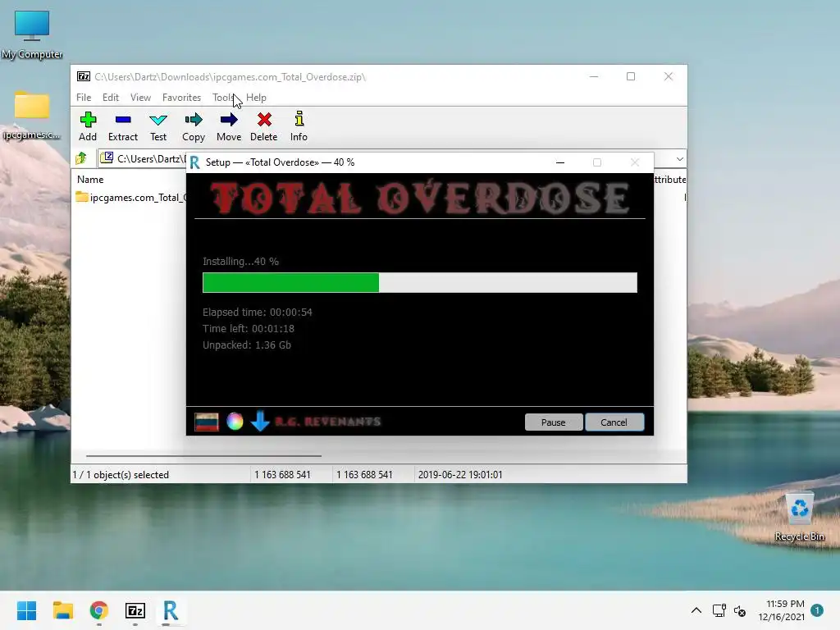
Task: Click the 'Installing...40 %' label
Action: click(x=240, y=262)
